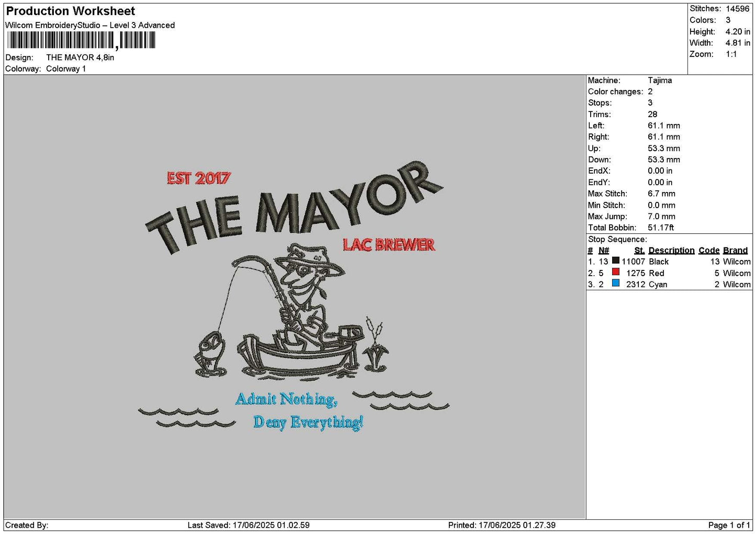756x534 pixels.
Task: Click the 'Red' description in stop sequence
Action: coord(657,273)
